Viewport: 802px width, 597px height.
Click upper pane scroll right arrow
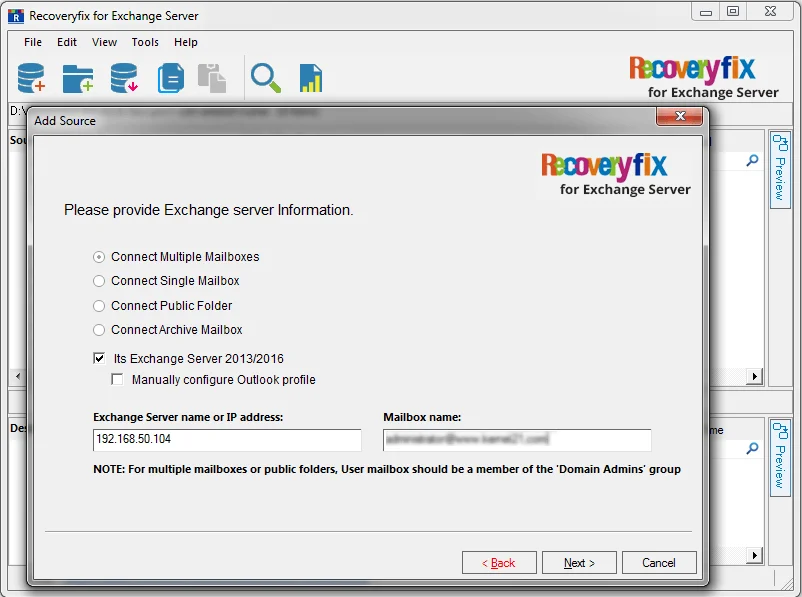tap(754, 377)
